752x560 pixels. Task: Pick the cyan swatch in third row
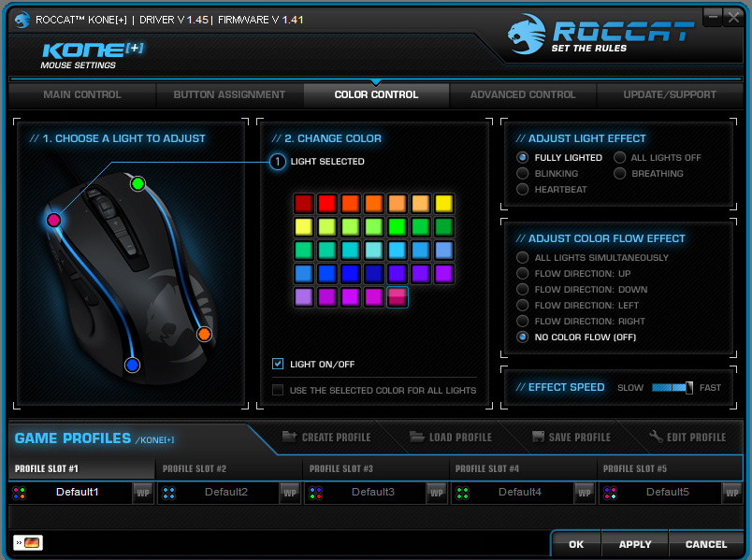(x=351, y=251)
